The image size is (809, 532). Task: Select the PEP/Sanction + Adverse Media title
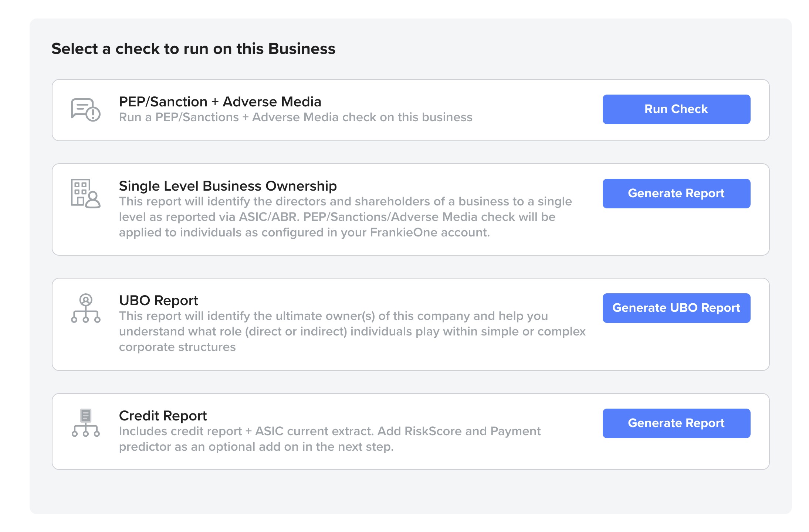pos(220,102)
